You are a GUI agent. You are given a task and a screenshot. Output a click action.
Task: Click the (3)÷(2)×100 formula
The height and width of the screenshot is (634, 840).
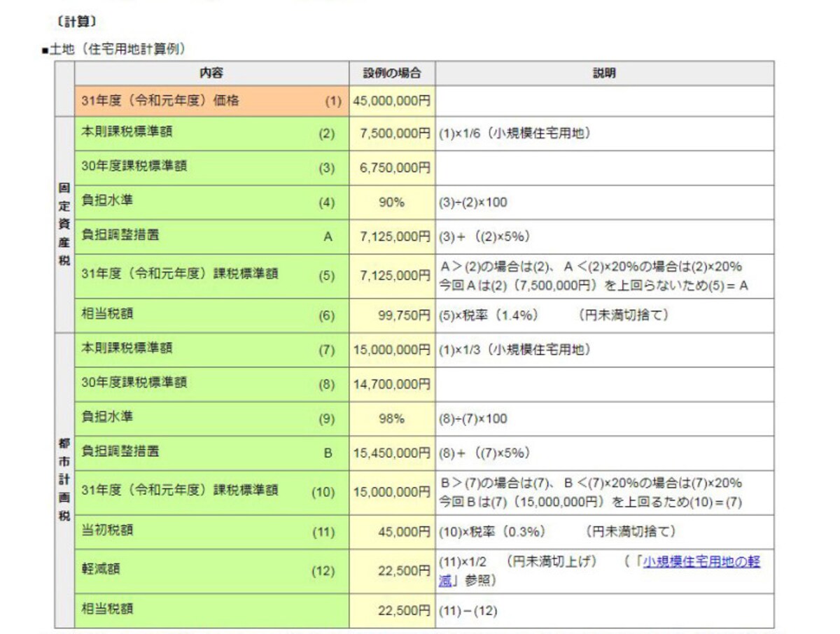(473, 203)
